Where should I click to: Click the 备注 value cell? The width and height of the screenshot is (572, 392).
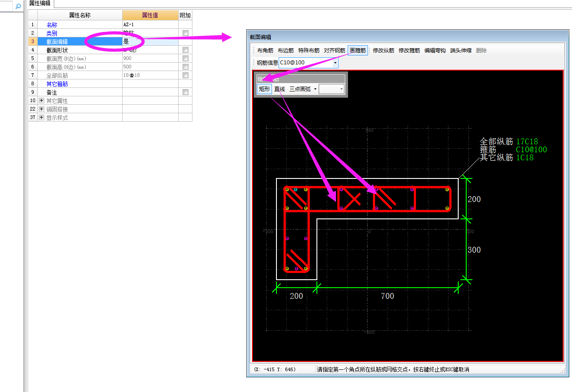tap(150, 92)
